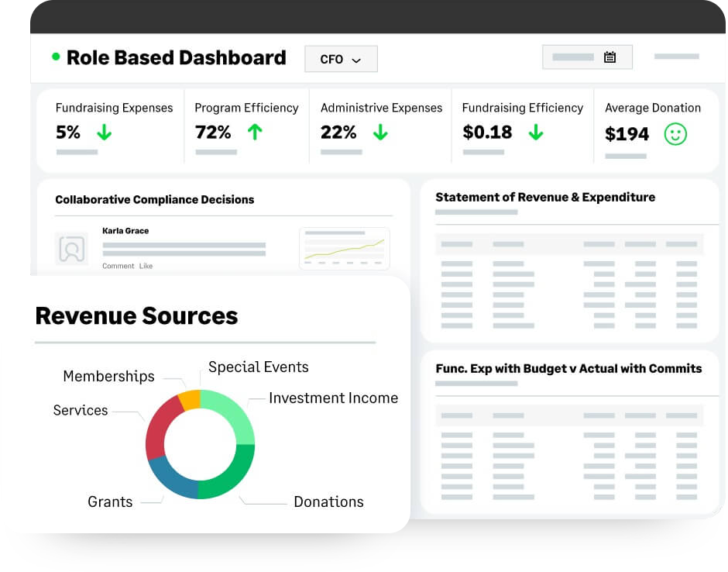Click the Memberships chart label

108,377
